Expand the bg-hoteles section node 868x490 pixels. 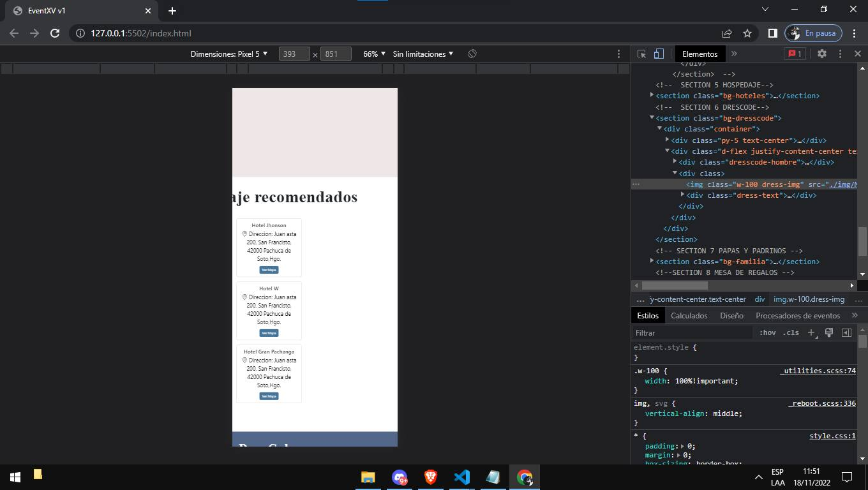tap(652, 96)
